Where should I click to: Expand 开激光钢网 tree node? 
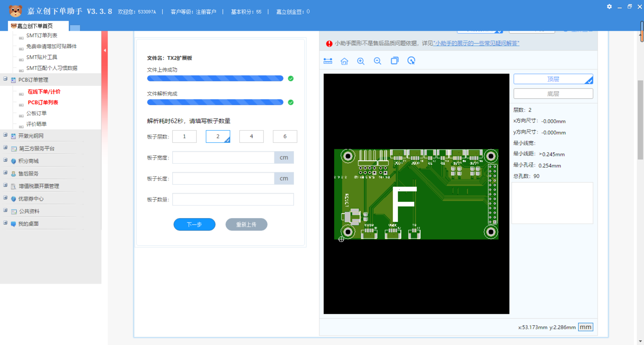pos(5,135)
